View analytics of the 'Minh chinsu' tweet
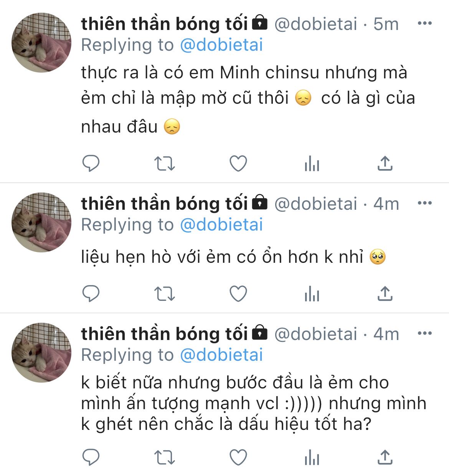Screen dimensions: 449x476 tap(312, 164)
